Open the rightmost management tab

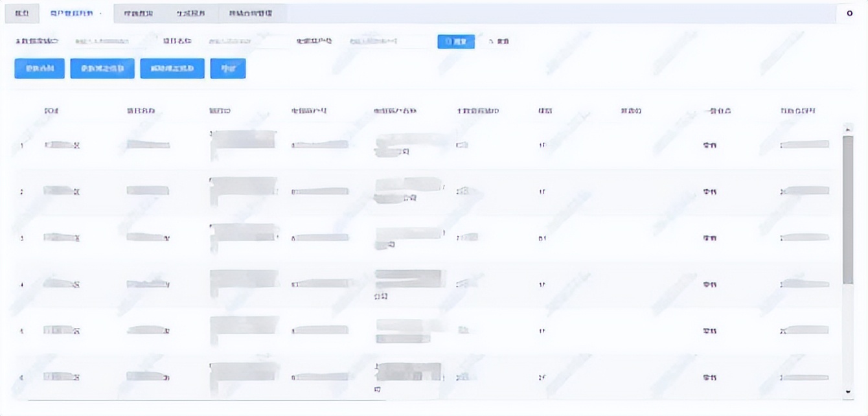tap(249, 12)
